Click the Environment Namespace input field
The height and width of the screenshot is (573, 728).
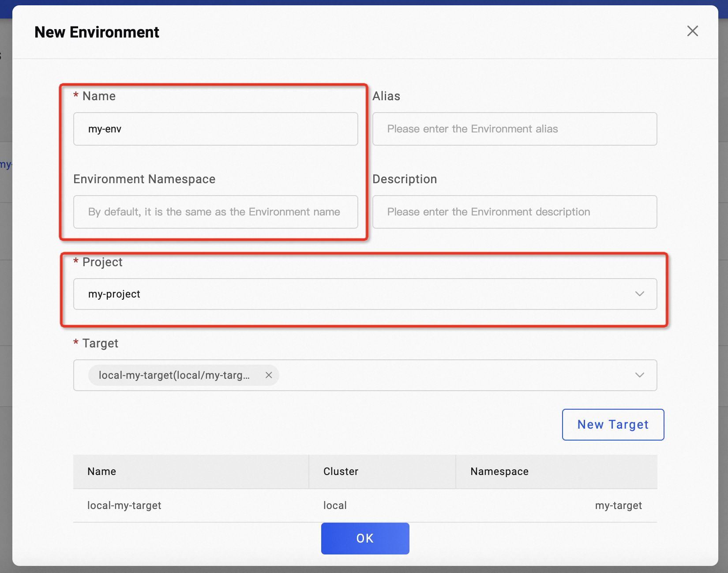215,212
